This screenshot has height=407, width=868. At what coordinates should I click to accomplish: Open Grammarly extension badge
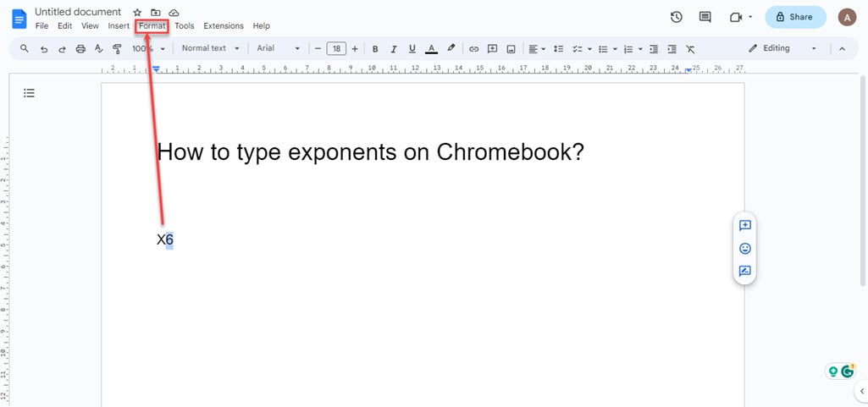click(x=848, y=371)
